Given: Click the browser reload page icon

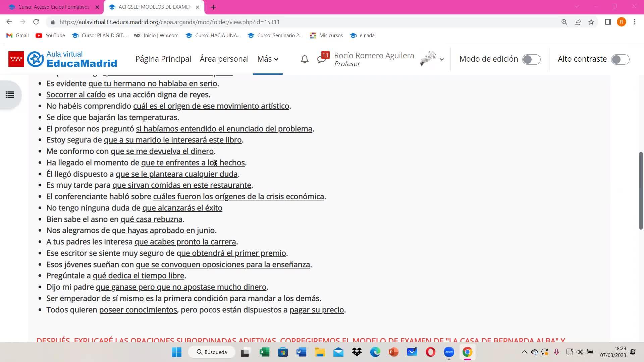Looking at the screenshot, I should point(36,22).
